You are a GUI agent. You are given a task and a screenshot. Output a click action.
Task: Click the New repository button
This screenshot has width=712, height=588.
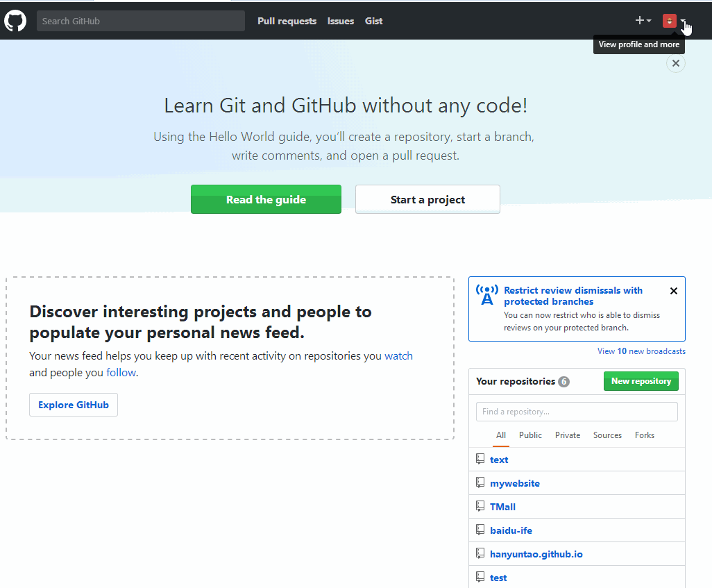pyautogui.click(x=641, y=381)
